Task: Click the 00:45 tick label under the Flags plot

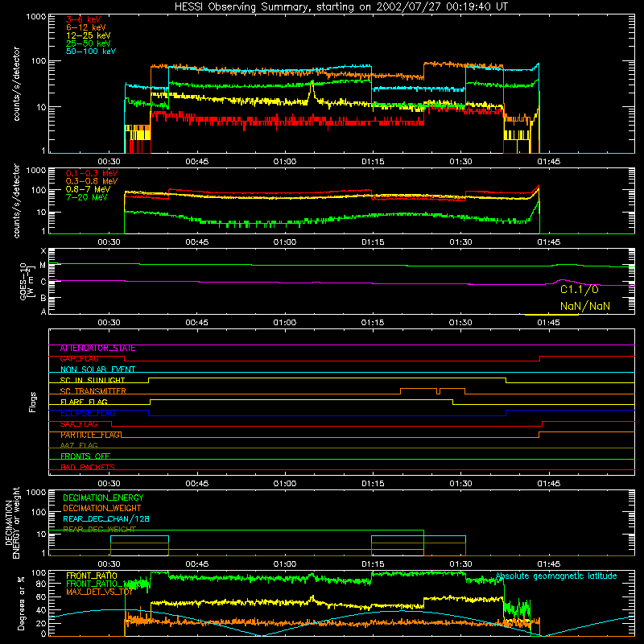Action: point(196,484)
